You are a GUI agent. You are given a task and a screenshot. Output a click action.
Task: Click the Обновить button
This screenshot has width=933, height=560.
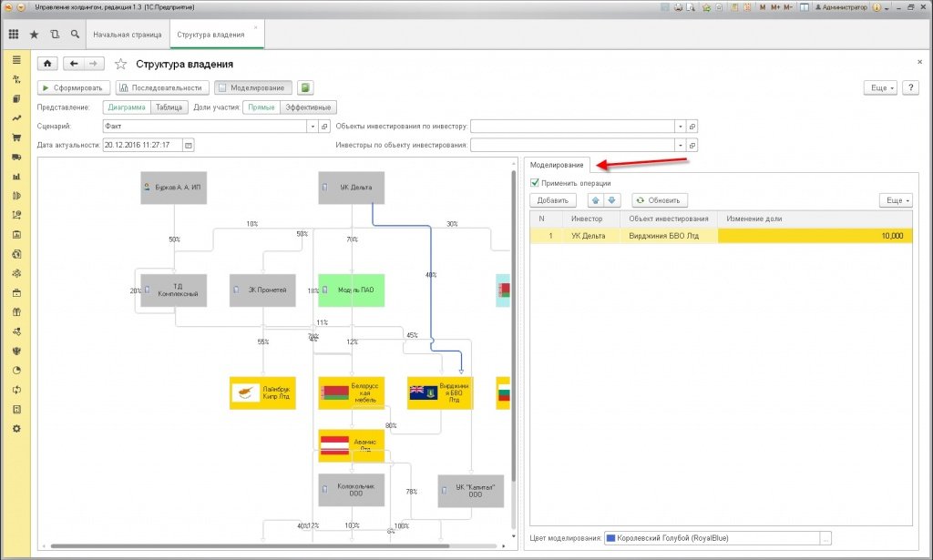[660, 200]
